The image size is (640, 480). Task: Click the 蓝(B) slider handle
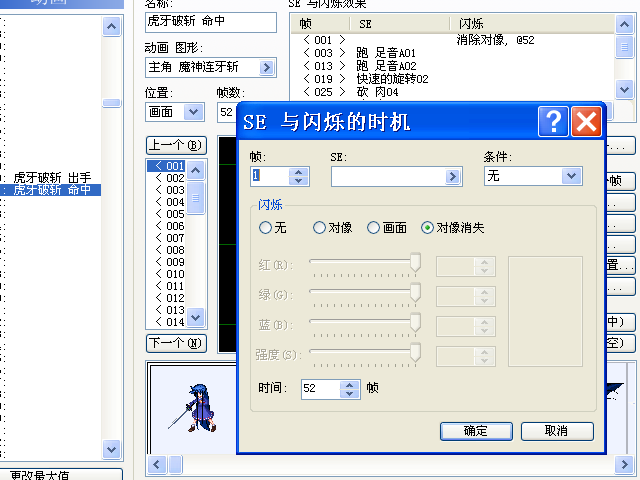point(415,322)
